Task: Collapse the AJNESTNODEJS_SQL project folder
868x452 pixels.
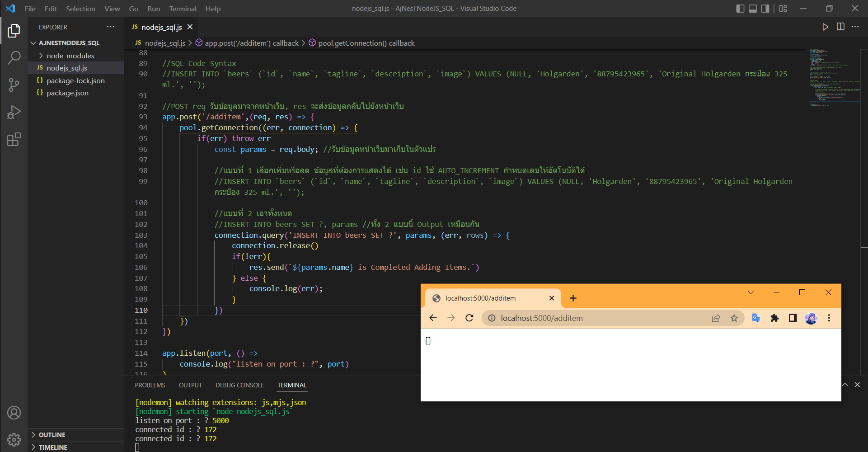Action: [69, 43]
